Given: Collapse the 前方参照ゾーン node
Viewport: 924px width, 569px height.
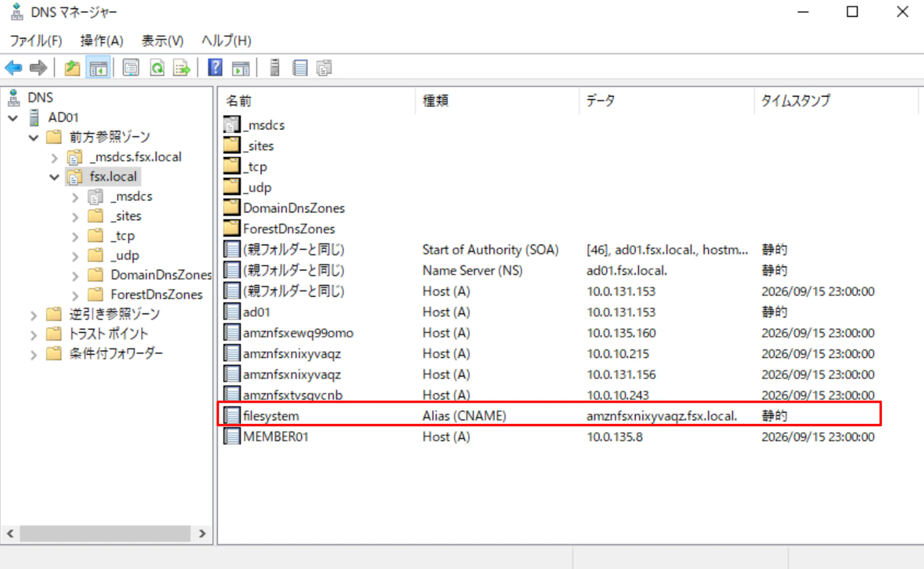Looking at the screenshot, I should (x=33, y=138).
